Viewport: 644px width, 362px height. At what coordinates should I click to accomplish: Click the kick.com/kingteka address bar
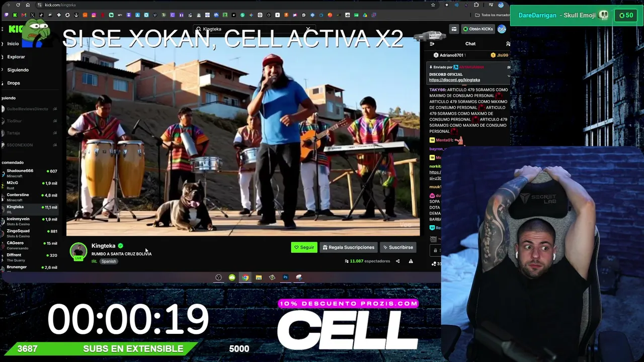[236, 5]
